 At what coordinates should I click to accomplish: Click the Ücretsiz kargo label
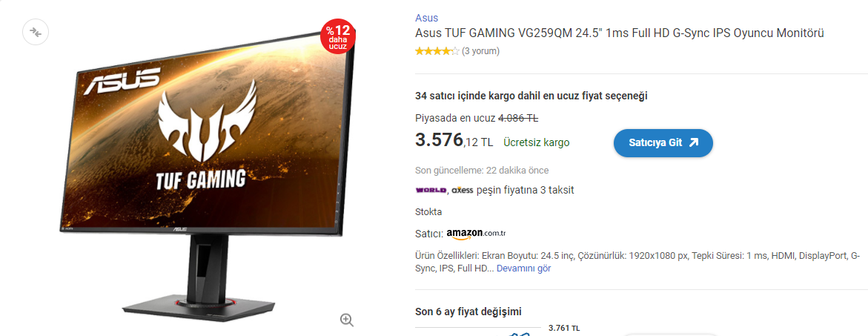[537, 143]
